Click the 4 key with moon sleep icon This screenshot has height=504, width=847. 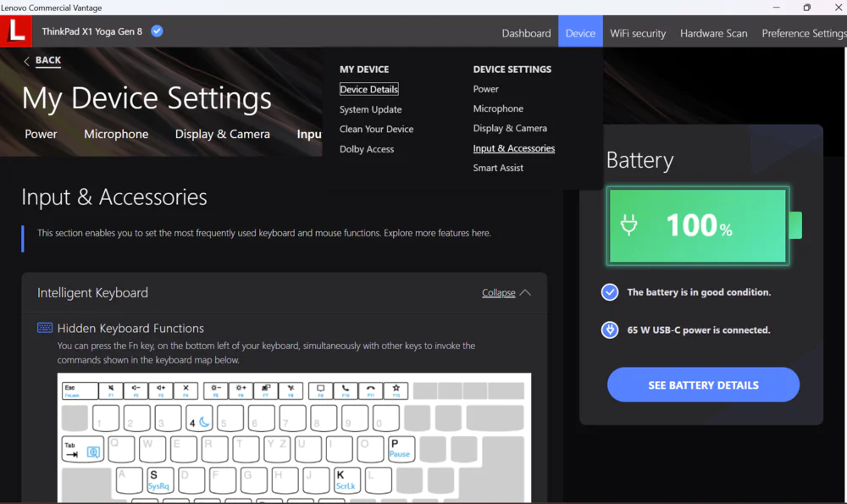click(x=199, y=418)
